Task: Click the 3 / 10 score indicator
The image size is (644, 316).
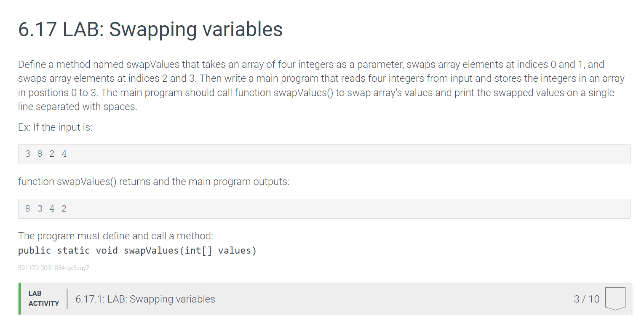Action: (586, 299)
